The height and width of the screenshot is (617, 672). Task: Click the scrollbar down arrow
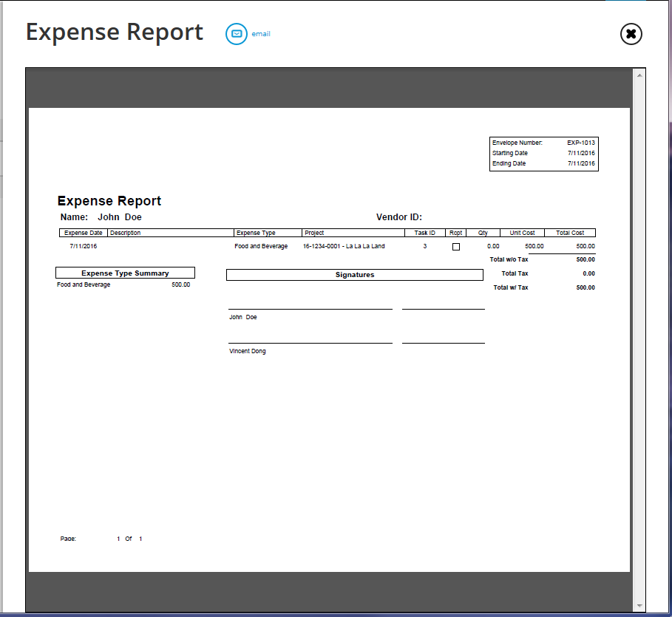pyautogui.click(x=639, y=604)
